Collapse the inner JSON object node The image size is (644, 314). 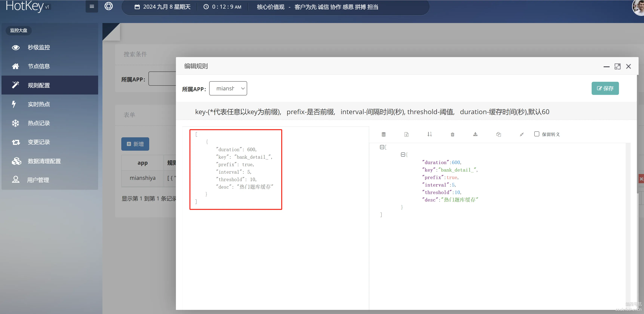pos(403,155)
